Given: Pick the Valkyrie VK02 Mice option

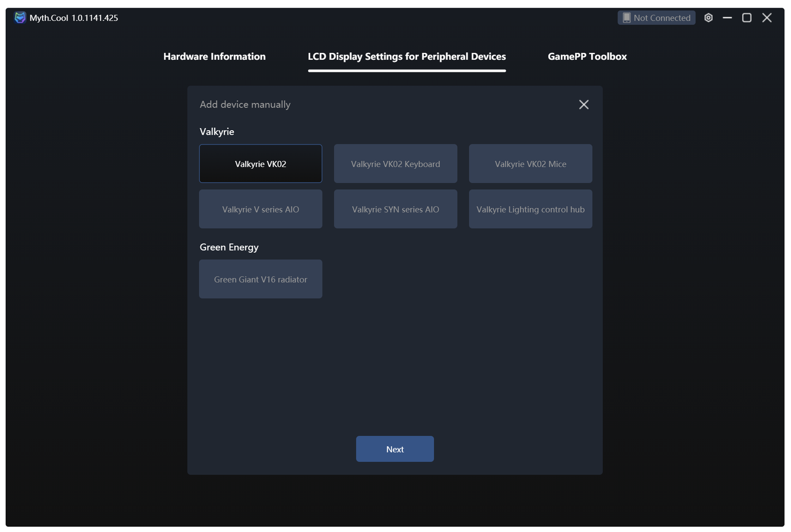Looking at the screenshot, I should 530,164.
